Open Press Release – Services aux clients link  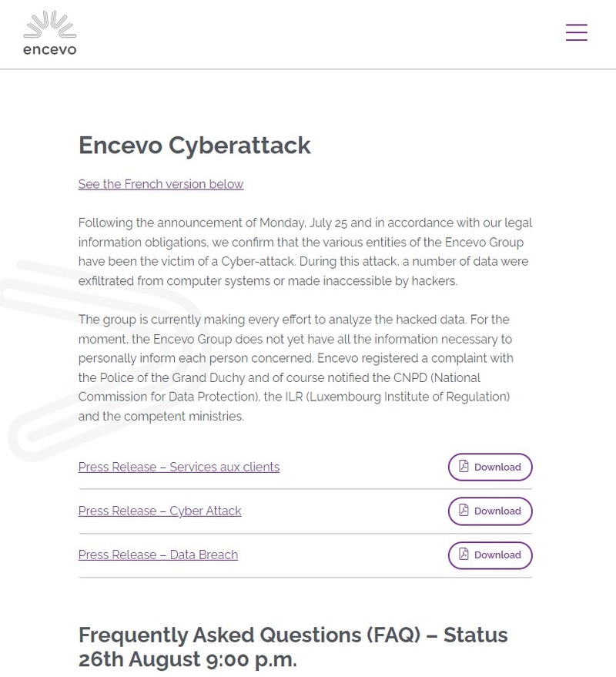coord(179,467)
